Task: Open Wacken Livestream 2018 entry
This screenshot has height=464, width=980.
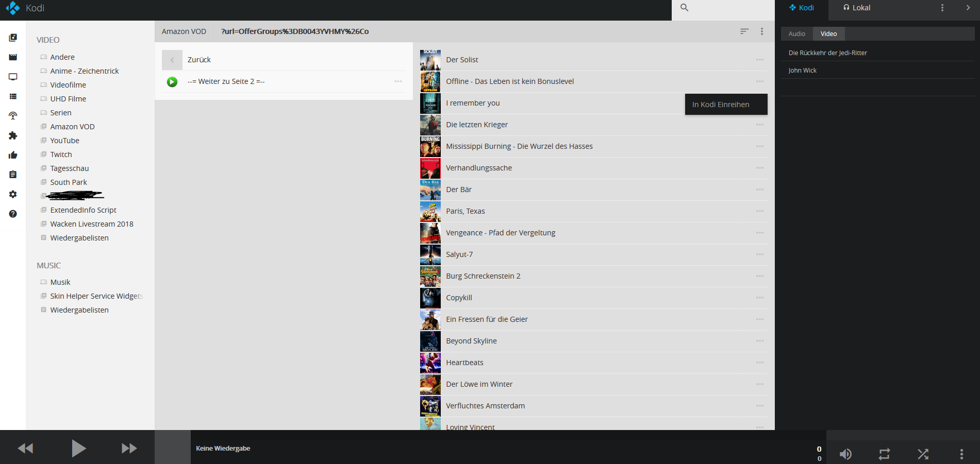Action: (92, 224)
